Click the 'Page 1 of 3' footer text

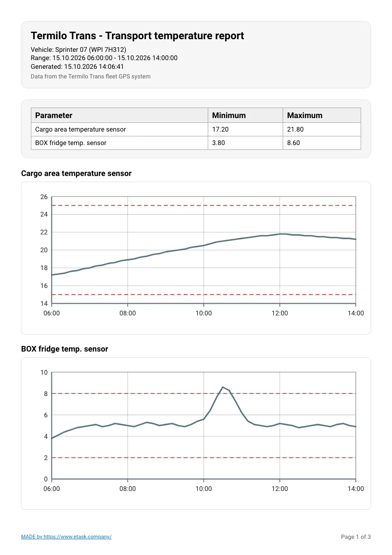tap(356, 537)
